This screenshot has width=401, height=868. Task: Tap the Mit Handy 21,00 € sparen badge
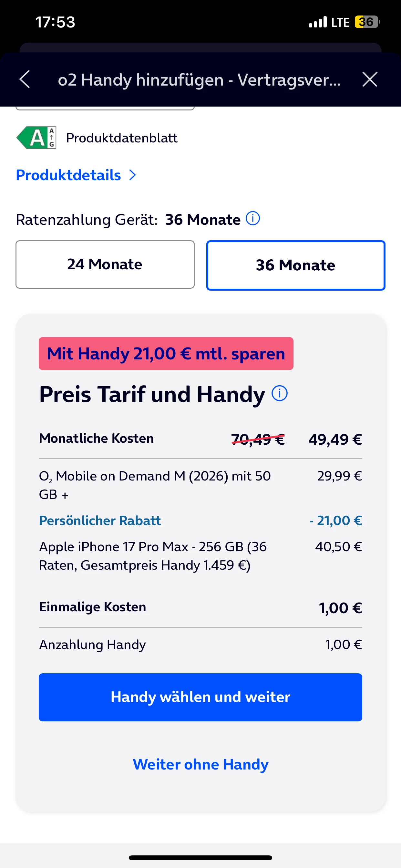tap(166, 354)
